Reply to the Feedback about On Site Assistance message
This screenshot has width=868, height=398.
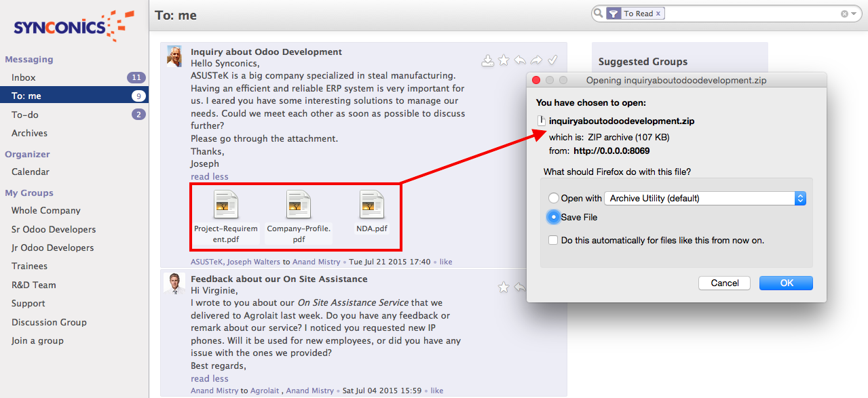click(520, 287)
